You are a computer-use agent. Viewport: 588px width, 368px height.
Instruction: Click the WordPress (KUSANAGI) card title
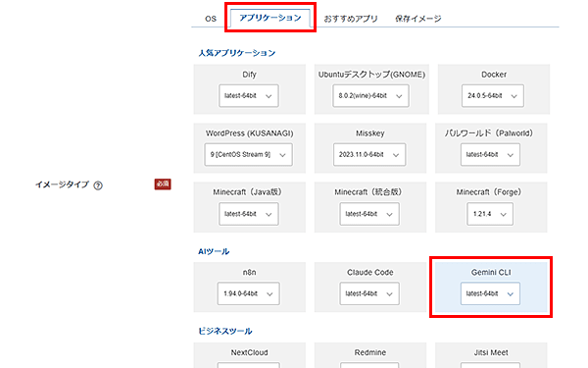249,133
